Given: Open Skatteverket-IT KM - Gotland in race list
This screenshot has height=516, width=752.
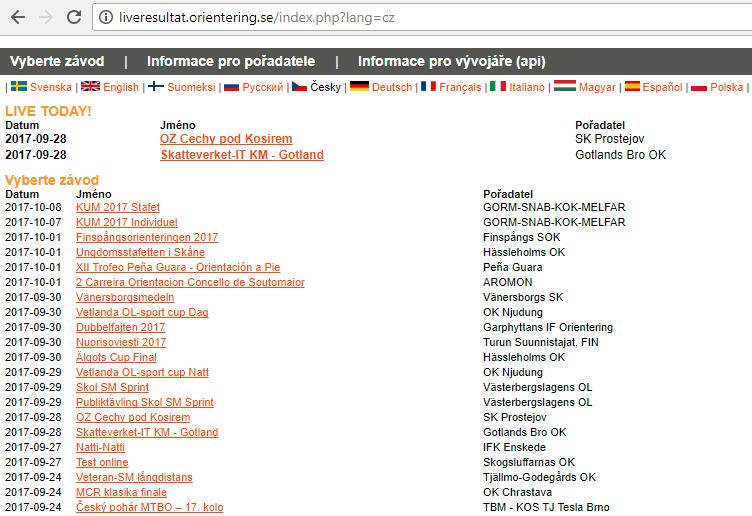Looking at the screenshot, I should coord(147,432).
